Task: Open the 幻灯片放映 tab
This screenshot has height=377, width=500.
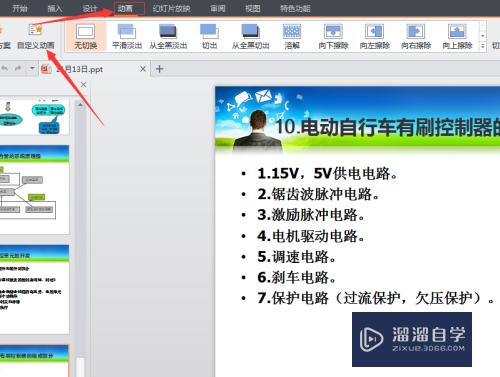Action: click(x=171, y=8)
